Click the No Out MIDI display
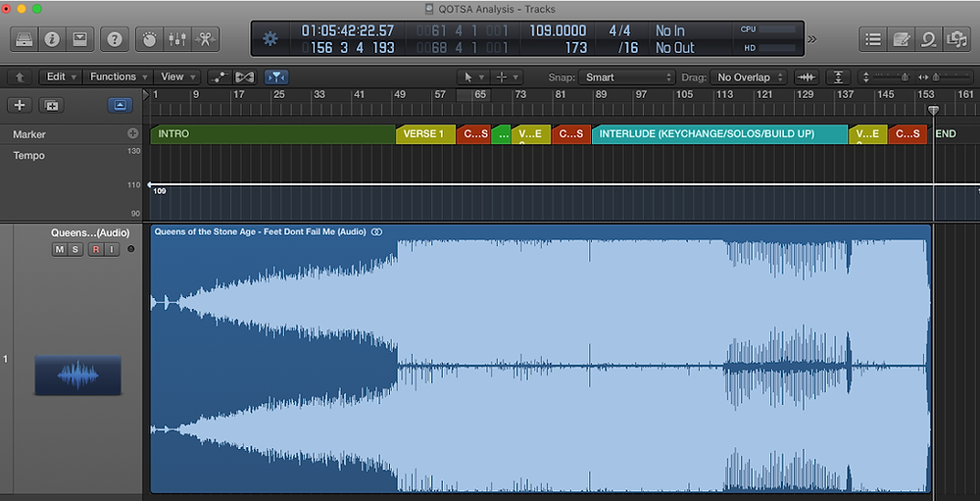 [x=675, y=47]
